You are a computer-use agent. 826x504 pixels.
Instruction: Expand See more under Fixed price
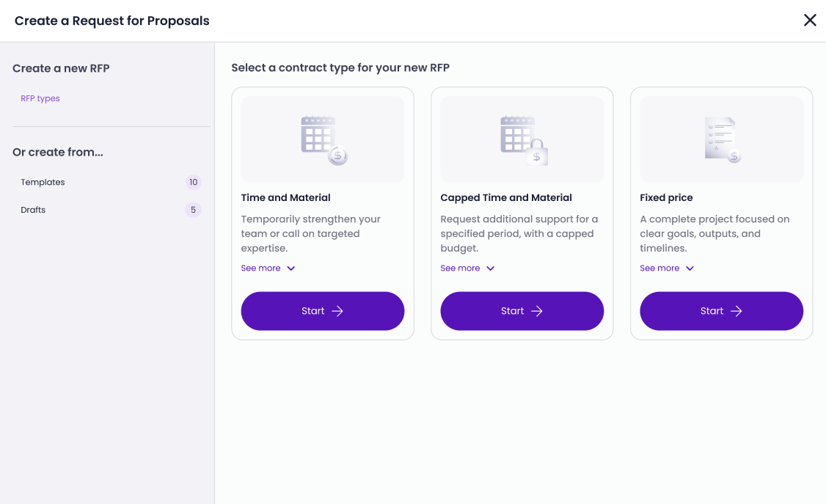pos(667,268)
